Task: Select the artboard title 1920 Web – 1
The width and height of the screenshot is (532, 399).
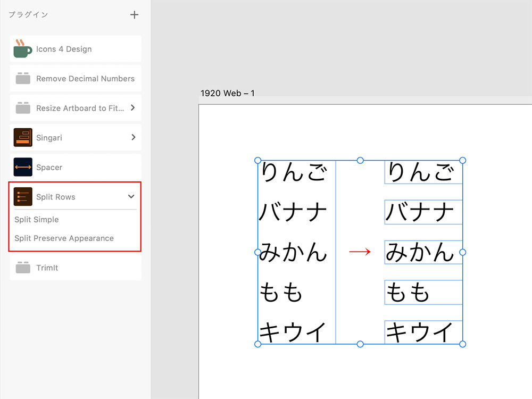Action: tap(227, 94)
